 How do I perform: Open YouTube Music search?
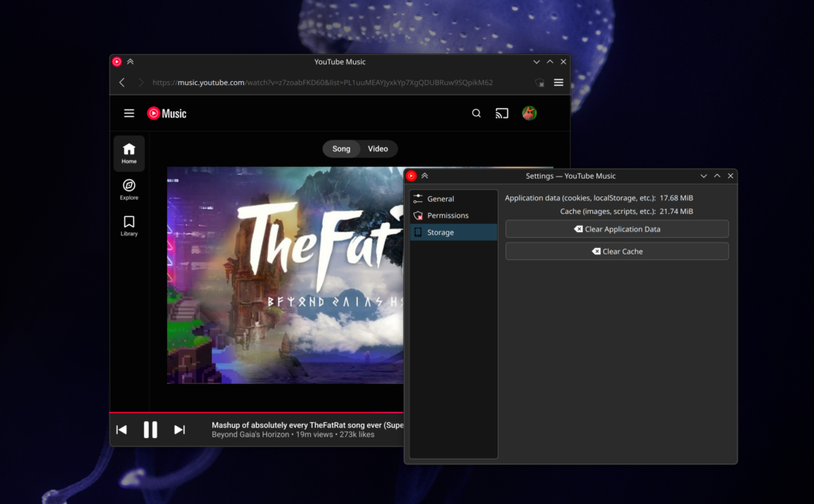coord(476,114)
